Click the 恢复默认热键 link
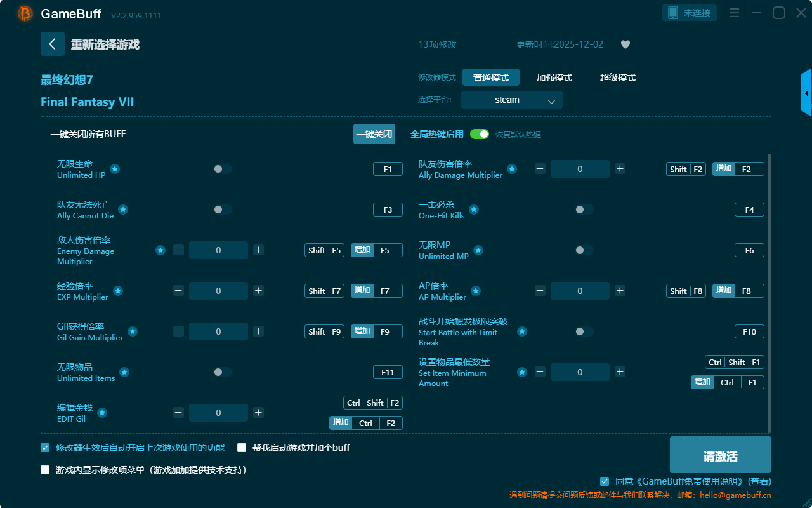 pos(518,135)
